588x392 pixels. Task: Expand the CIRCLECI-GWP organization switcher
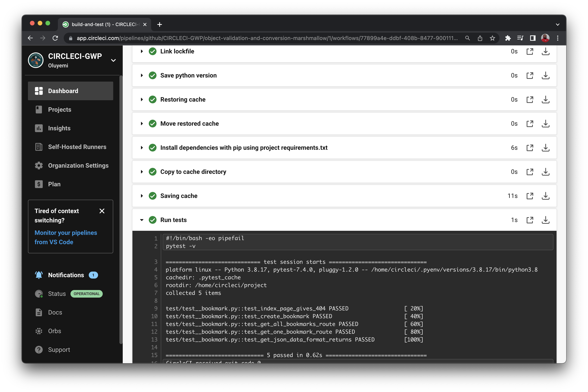(x=113, y=60)
